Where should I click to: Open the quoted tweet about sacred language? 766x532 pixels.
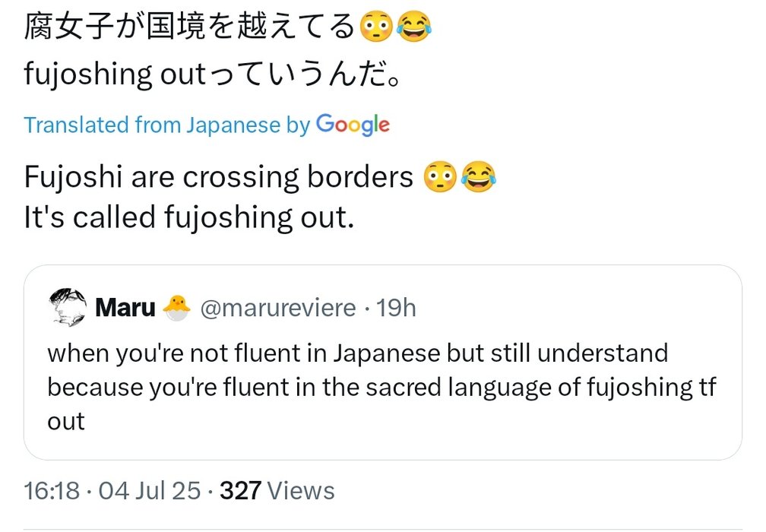[x=381, y=387]
